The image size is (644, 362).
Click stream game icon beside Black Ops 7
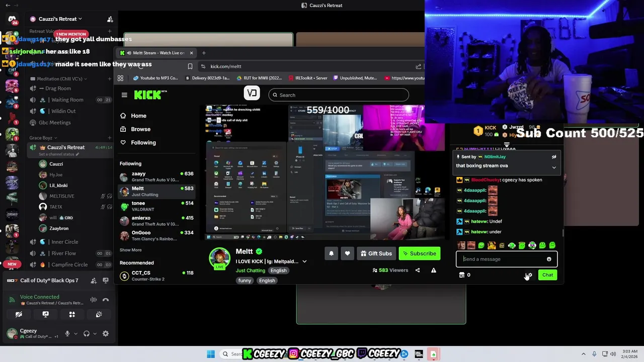click(106, 281)
